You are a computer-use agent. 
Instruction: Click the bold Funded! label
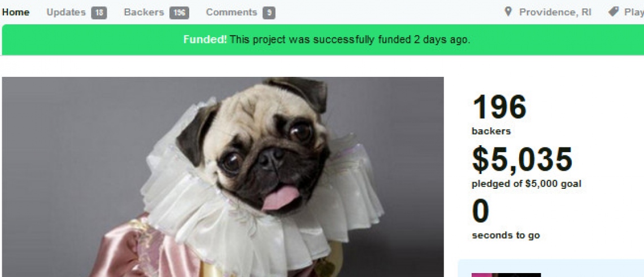click(x=205, y=40)
